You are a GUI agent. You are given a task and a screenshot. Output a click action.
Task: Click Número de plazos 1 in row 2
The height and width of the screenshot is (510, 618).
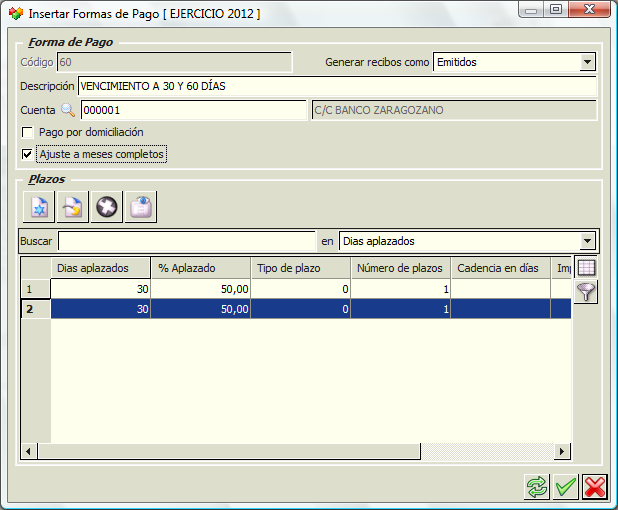[401, 309]
